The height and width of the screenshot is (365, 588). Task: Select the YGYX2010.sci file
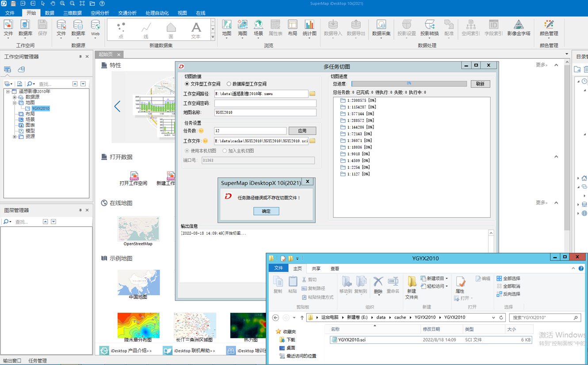431,340
